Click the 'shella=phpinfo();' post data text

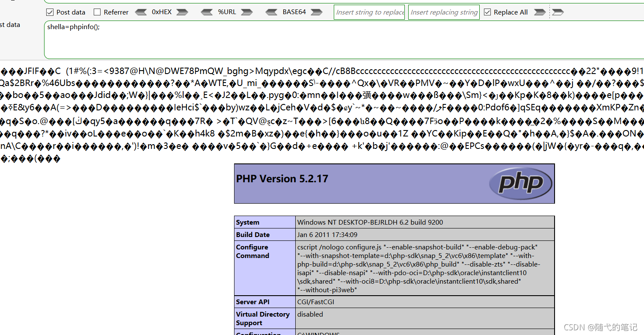(74, 27)
